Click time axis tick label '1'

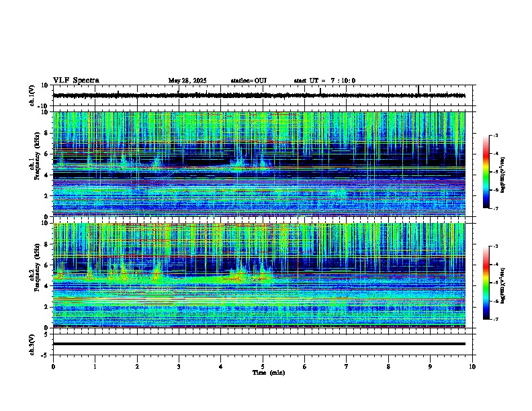click(x=95, y=367)
